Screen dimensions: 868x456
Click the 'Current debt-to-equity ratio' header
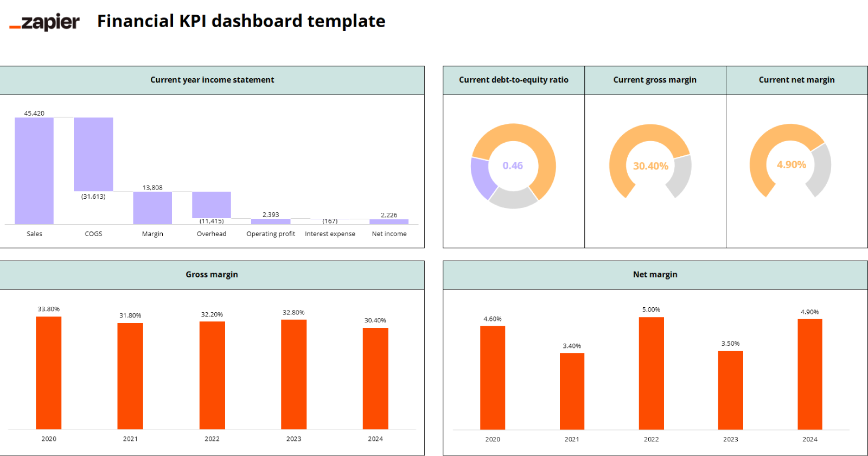[x=514, y=80]
